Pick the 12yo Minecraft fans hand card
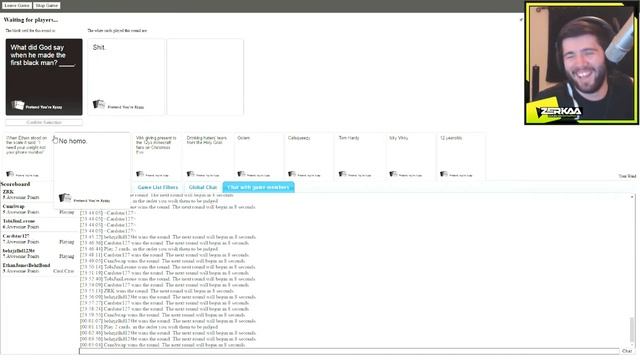 point(157,156)
